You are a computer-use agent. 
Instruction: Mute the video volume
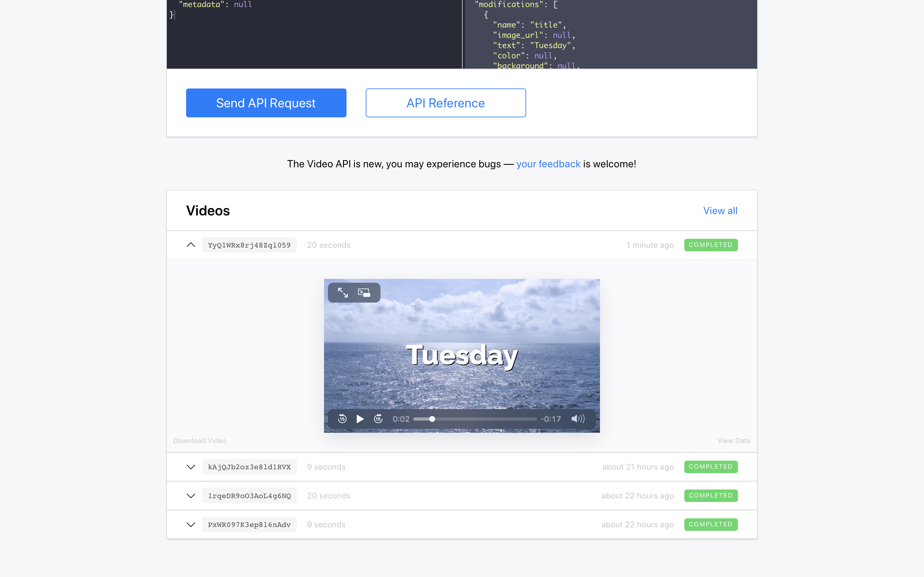(577, 419)
